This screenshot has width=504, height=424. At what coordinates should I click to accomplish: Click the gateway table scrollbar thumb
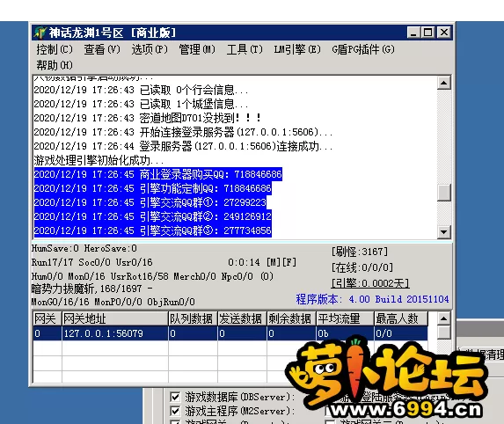pos(443,333)
